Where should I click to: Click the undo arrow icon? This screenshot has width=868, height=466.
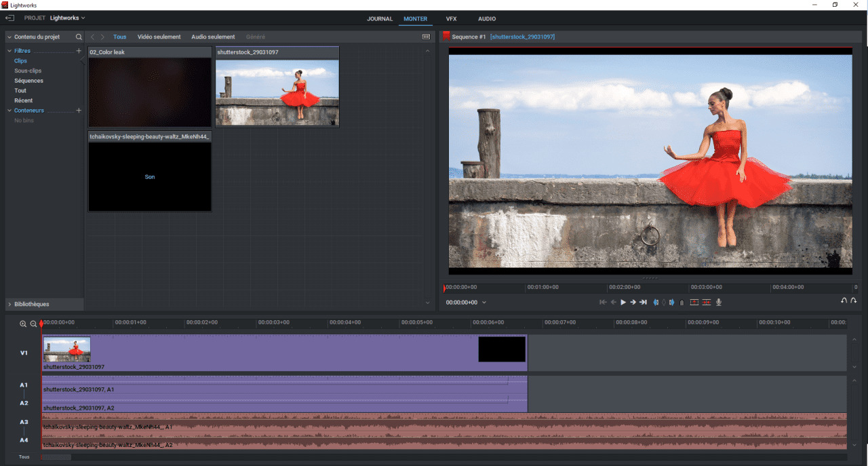[x=844, y=300]
